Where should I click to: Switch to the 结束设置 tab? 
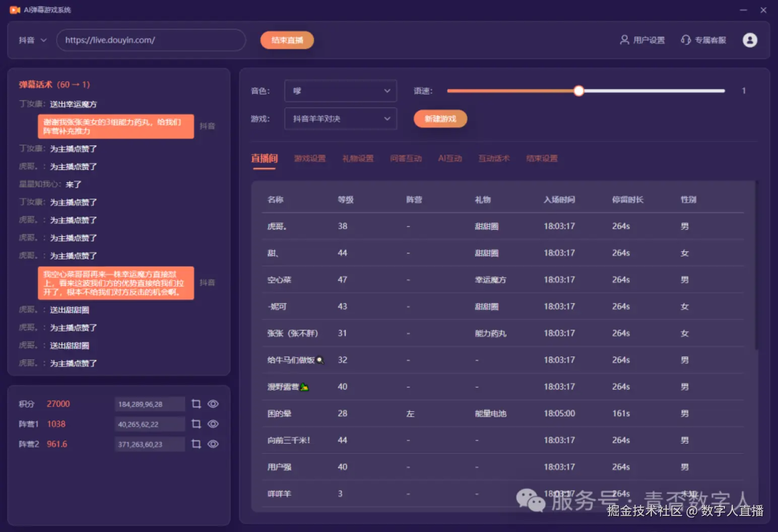pyautogui.click(x=542, y=158)
